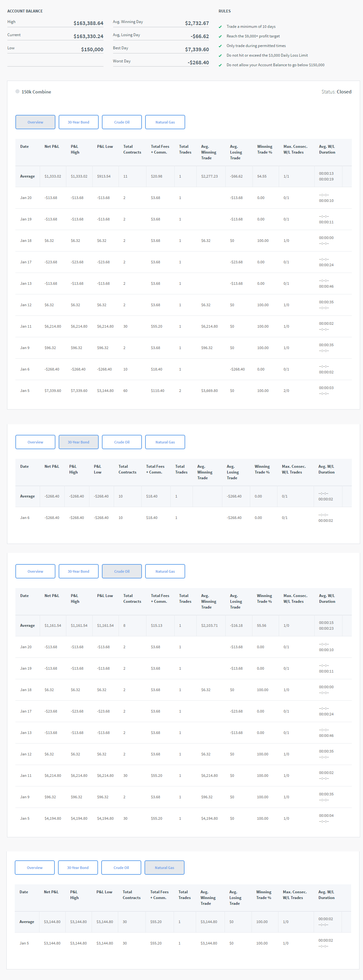Switch to Crude Oil tab under the 150k Combine heading

pos(122,122)
